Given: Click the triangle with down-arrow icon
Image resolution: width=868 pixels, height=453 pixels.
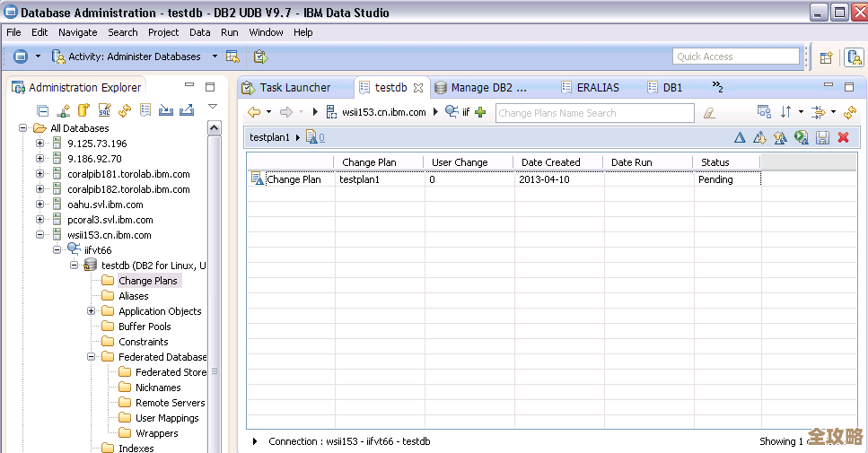Looking at the screenshot, I should click(760, 138).
